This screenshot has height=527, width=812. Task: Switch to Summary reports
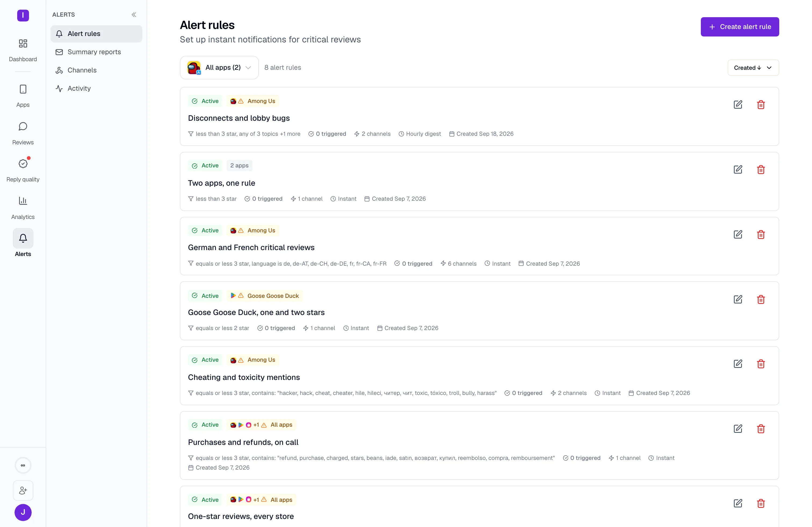tap(96, 52)
